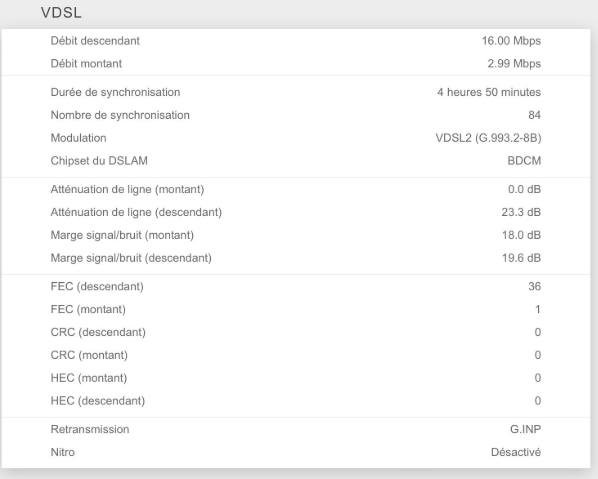Click the 2.99 Mbps upstream value
Screen dimensions: 598x479
pyautogui.click(x=514, y=63)
